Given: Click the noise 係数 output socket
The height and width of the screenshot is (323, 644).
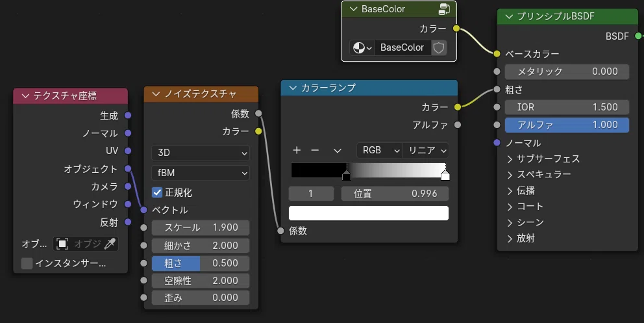Looking at the screenshot, I should 258,114.
